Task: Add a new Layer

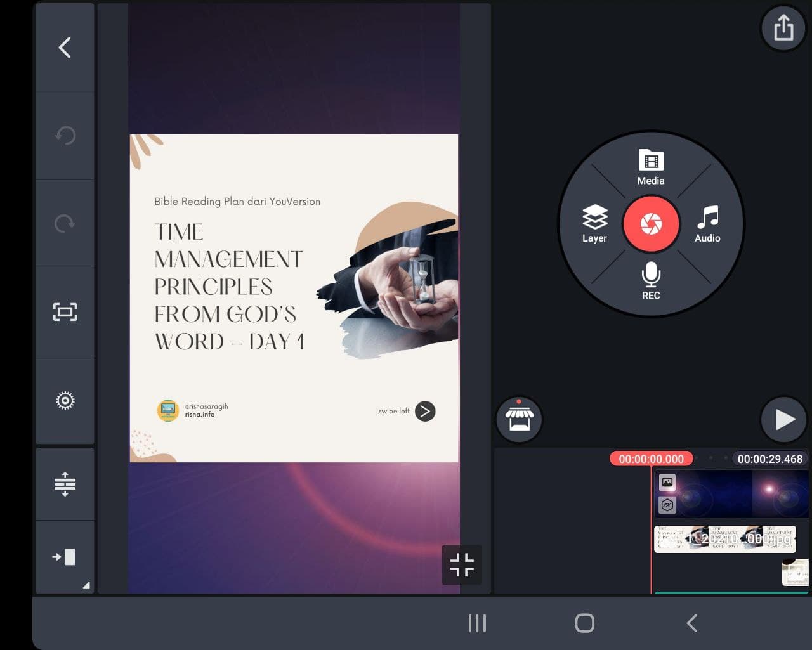Action: 594,224
